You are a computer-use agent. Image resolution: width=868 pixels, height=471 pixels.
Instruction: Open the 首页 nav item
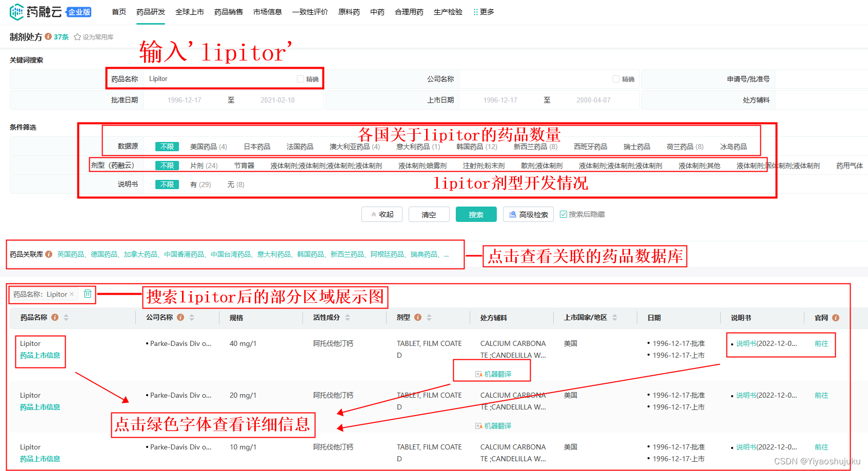click(x=119, y=12)
